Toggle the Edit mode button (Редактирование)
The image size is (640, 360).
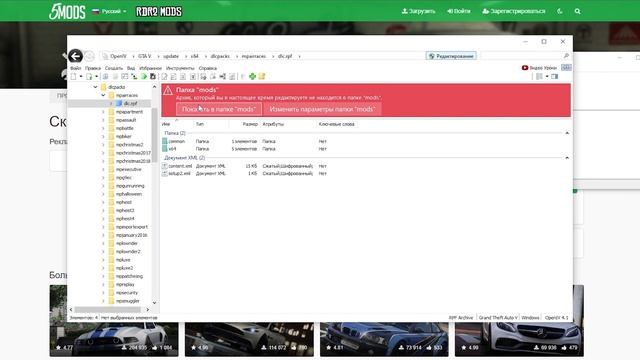[451, 56]
